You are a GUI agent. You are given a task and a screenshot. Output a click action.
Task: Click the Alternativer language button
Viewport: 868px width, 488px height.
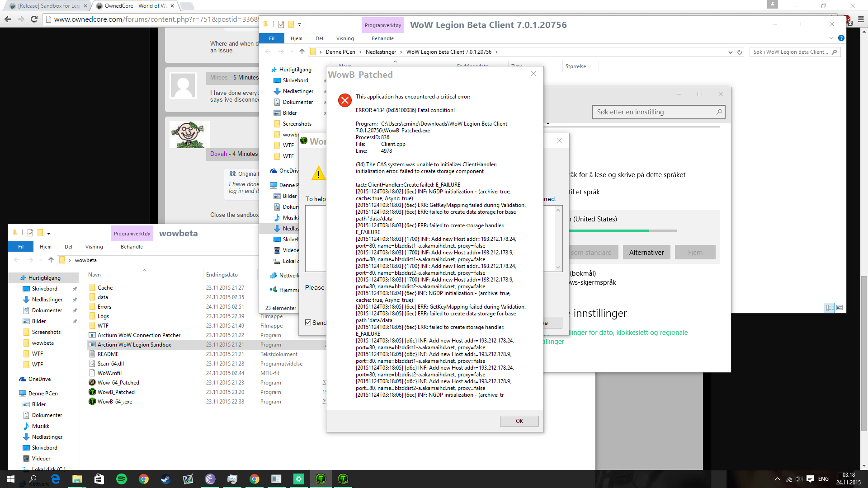pyautogui.click(x=646, y=253)
